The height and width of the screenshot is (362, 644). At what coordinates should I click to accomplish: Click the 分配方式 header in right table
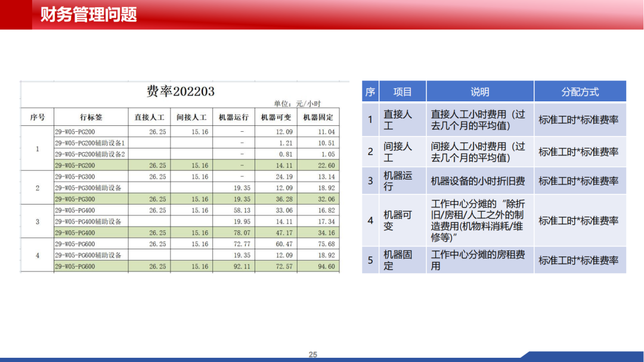pos(580,92)
